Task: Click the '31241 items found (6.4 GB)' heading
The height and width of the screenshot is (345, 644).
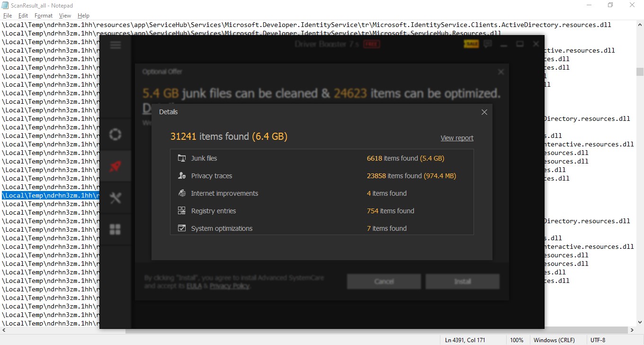Action: tap(229, 136)
